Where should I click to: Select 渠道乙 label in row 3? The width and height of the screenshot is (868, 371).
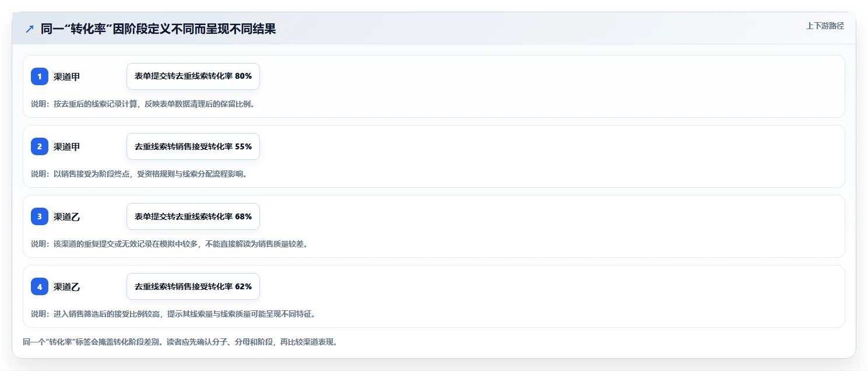coord(66,216)
